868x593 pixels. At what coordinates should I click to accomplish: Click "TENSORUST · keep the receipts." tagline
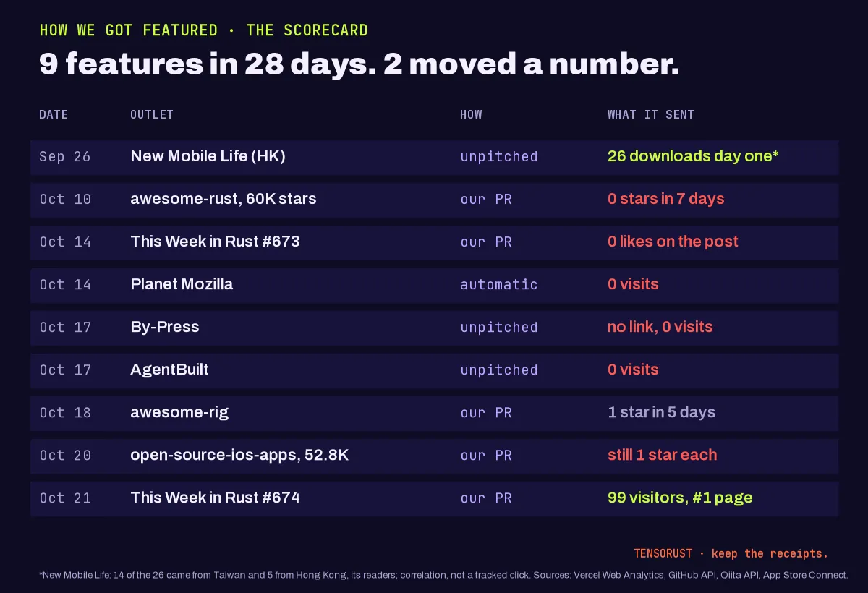[x=731, y=553]
